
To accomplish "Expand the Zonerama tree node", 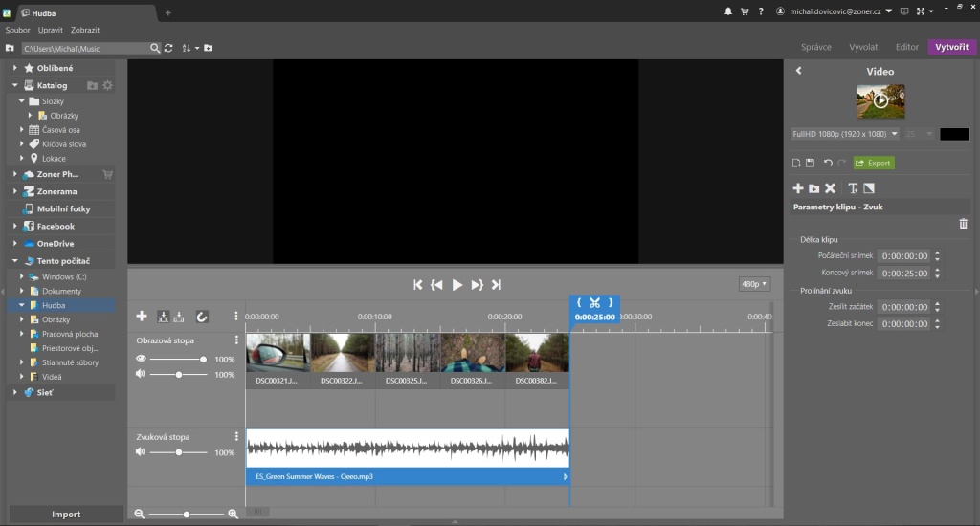I will (x=15, y=191).
